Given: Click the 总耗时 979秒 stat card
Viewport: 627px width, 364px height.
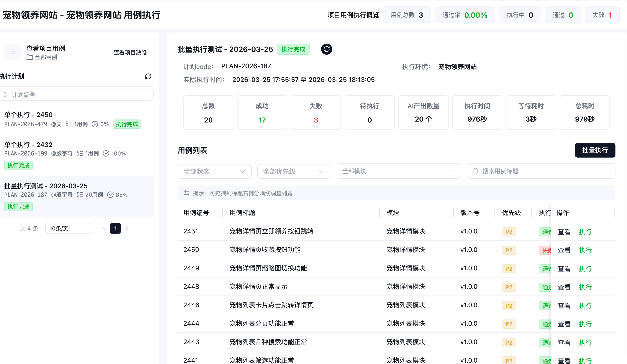Looking at the screenshot, I should [585, 112].
